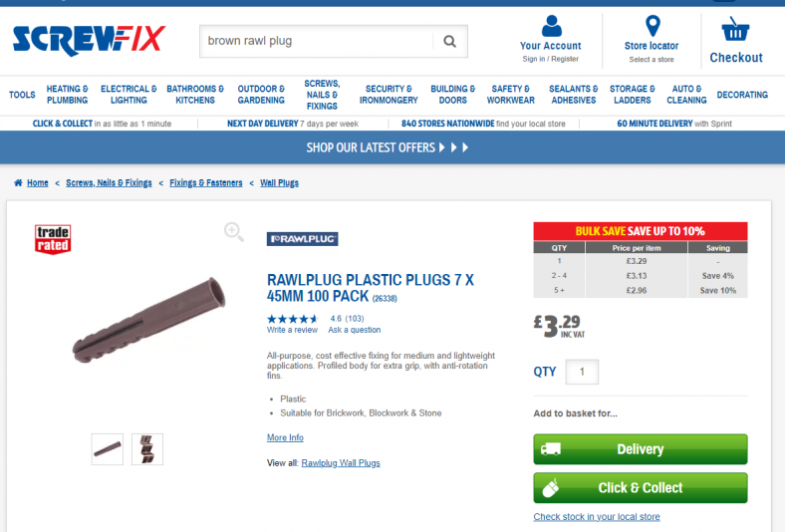Open the Decorating menu category
Image resolution: width=785 pixels, height=532 pixels.
pyautogui.click(x=742, y=95)
